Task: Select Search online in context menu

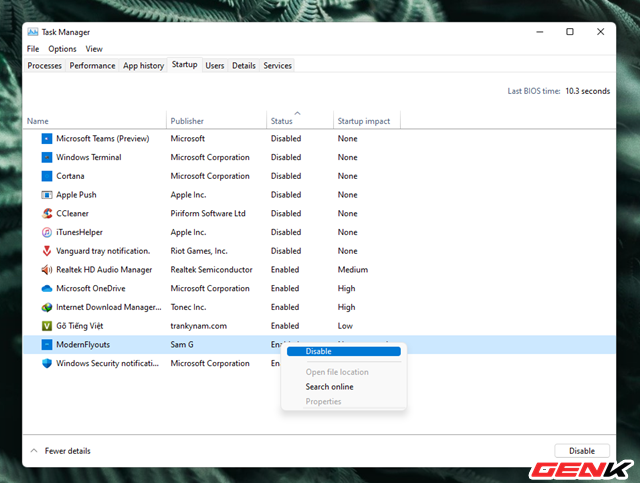Action: 329,387
